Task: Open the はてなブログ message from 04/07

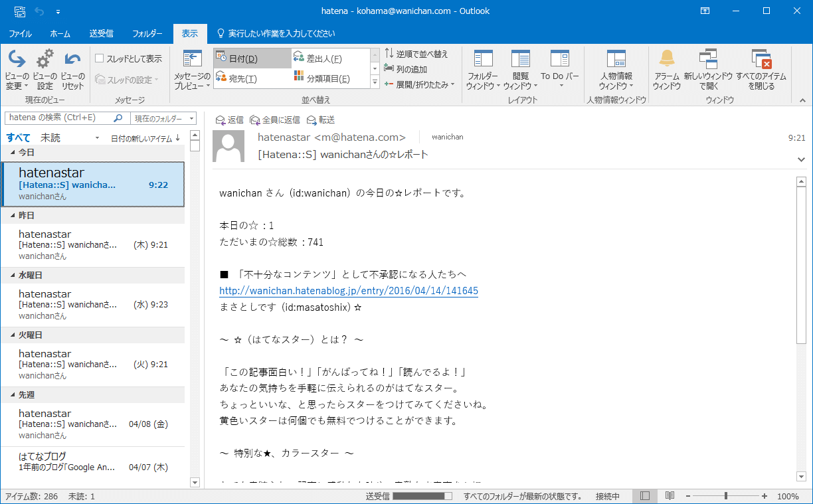Action: point(94,462)
